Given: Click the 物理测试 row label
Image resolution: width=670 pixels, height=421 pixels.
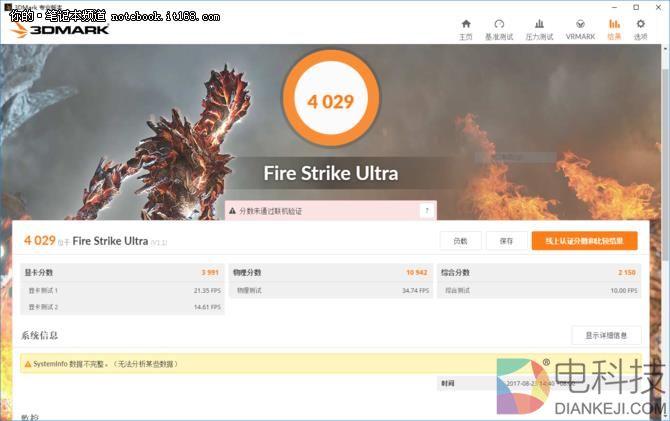Looking at the screenshot, I should pyautogui.click(x=249, y=291).
